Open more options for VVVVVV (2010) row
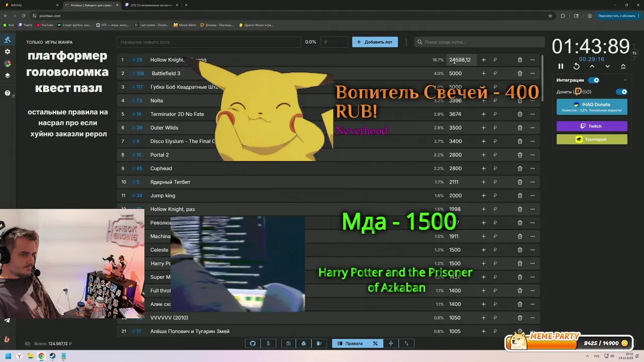 (532, 318)
